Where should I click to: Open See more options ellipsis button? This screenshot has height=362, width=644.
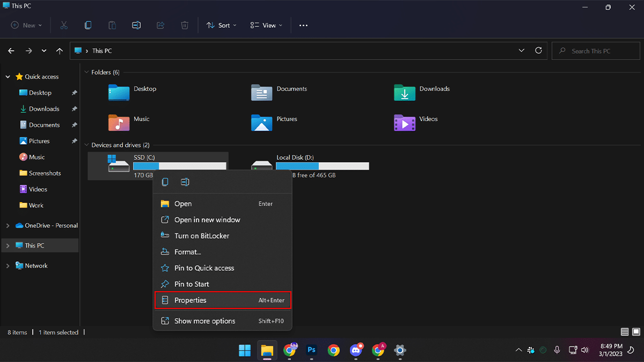(x=303, y=25)
